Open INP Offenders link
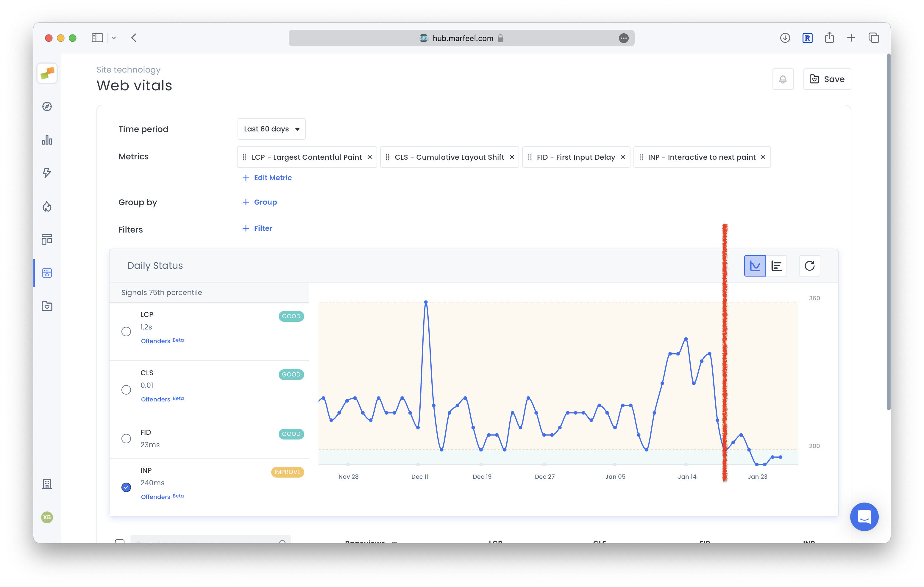Image resolution: width=924 pixels, height=587 pixels. 155,497
